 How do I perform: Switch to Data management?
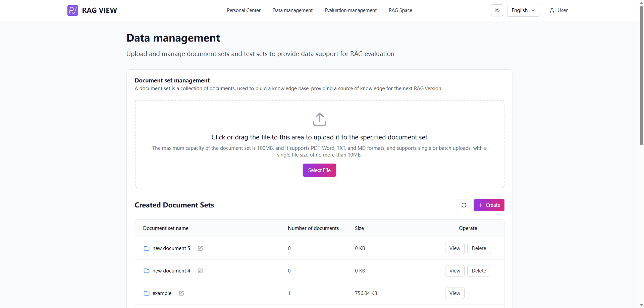pyautogui.click(x=292, y=10)
